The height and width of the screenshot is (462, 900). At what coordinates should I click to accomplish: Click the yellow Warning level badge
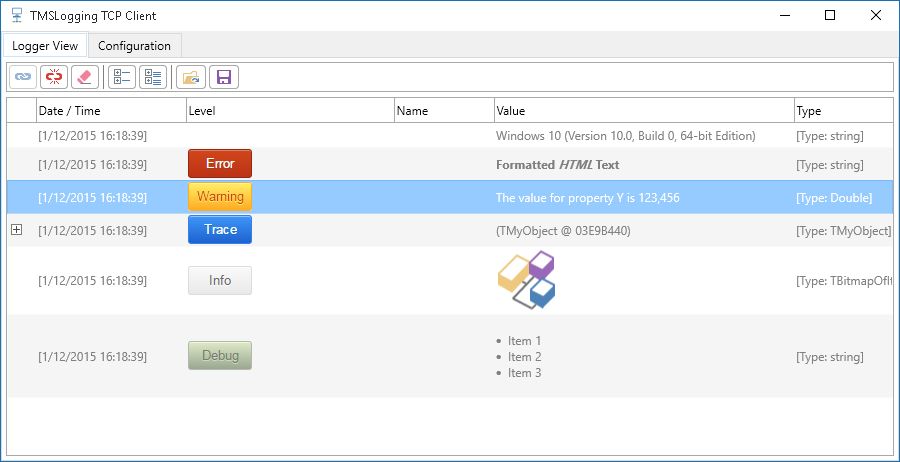220,197
